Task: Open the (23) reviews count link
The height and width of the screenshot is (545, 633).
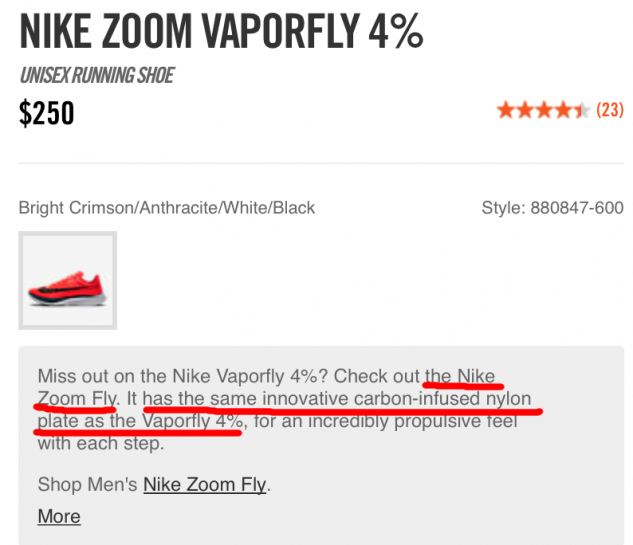Action: point(610,111)
